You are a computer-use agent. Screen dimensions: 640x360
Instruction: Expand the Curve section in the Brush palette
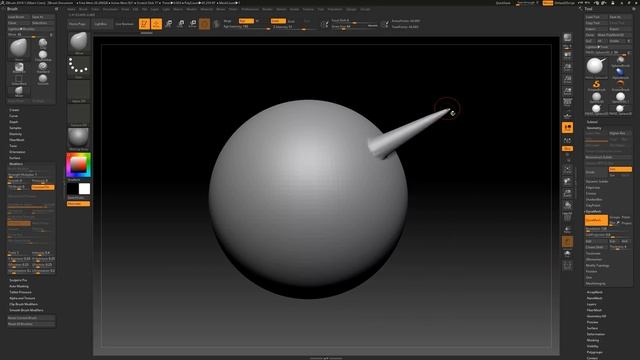click(x=14, y=116)
